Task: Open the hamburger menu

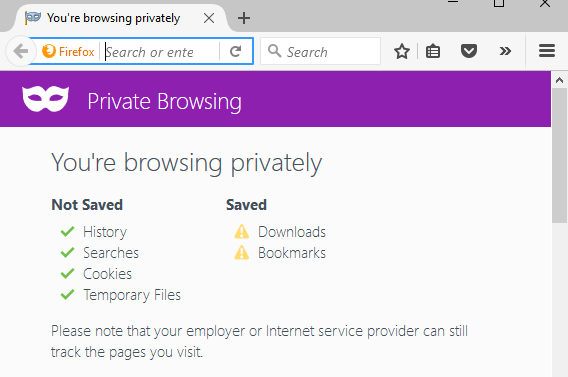Action: (x=547, y=51)
